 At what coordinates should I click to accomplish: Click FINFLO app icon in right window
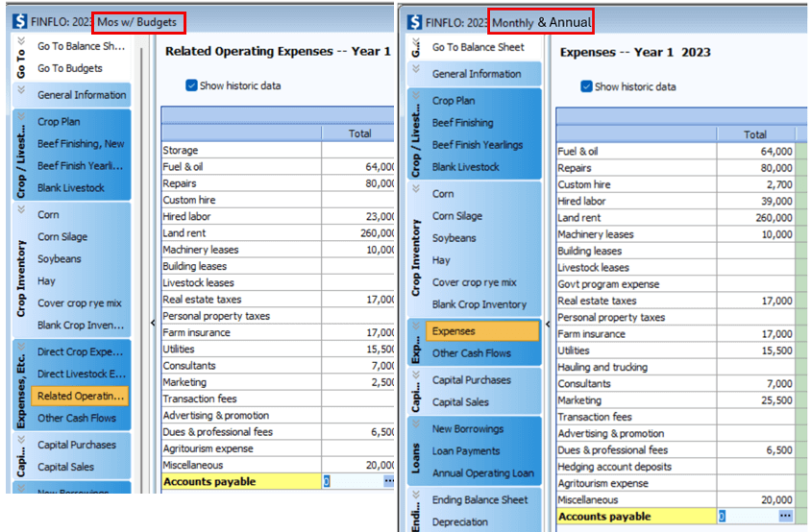pyautogui.click(x=414, y=22)
